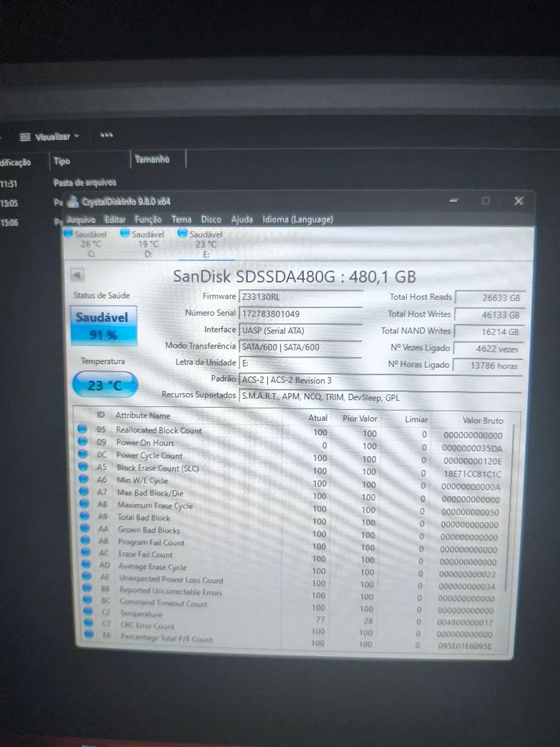Open the Tema menu
This screenshot has width=560, height=747.
(x=181, y=219)
